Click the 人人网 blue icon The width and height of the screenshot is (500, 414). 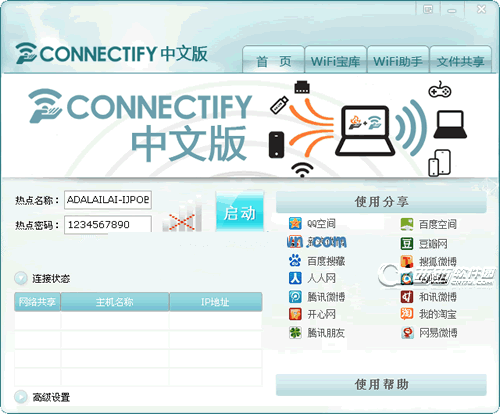[x=295, y=278]
